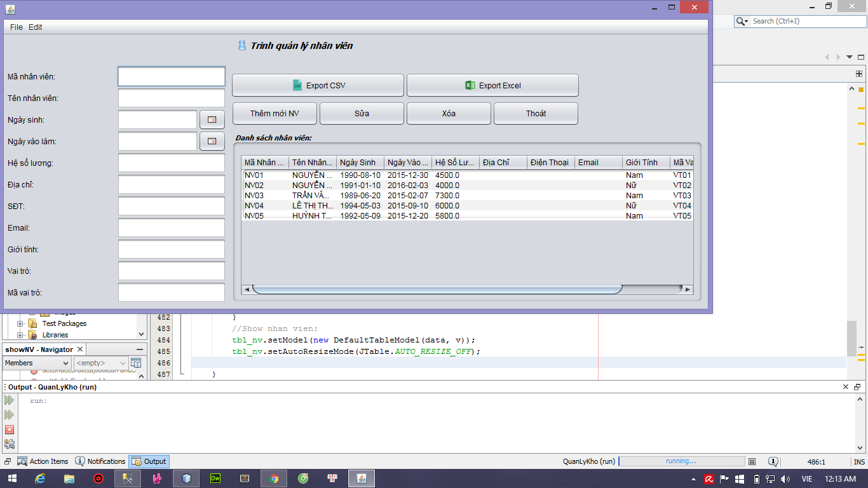The height and width of the screenshot is (488, 868).
Task: Open output settings wrench icon
Action: point(9,444)
